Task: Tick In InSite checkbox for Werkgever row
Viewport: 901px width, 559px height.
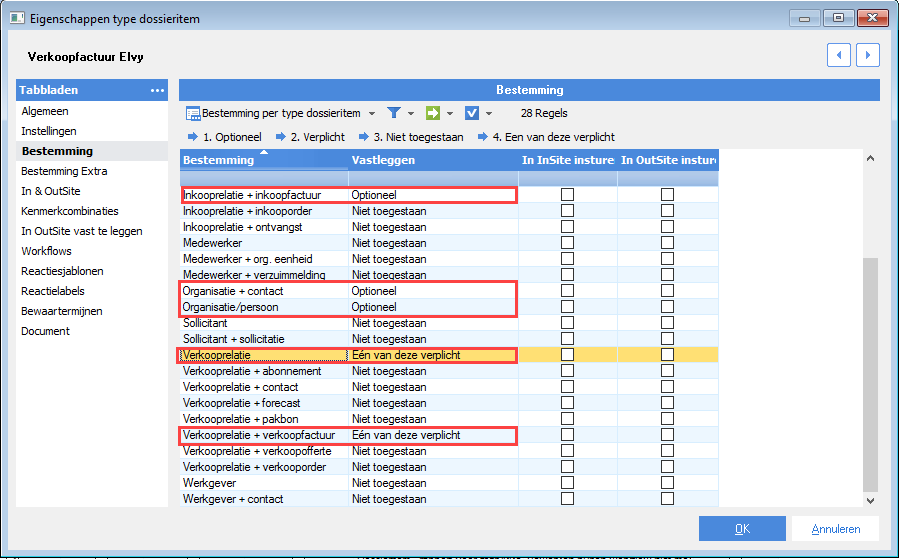Action: (x=567, y=483)
